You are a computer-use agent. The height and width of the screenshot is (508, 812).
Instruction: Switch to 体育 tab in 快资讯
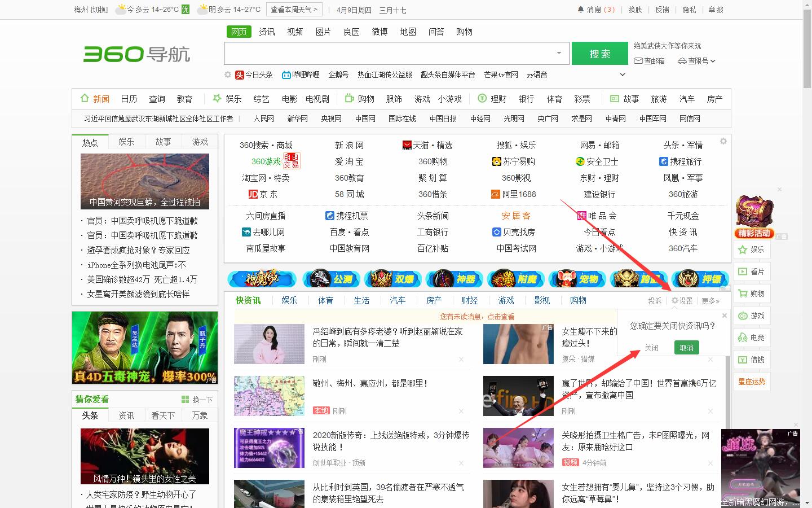coord(325,300)
